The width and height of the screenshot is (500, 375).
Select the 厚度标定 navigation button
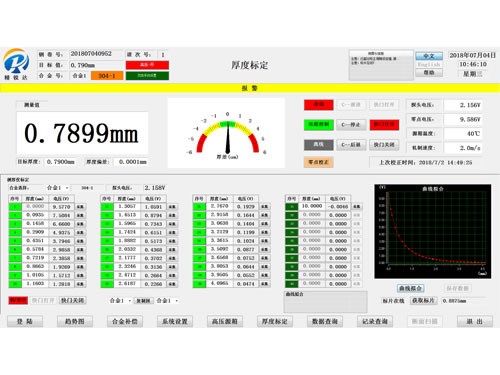tap(275, 321)
